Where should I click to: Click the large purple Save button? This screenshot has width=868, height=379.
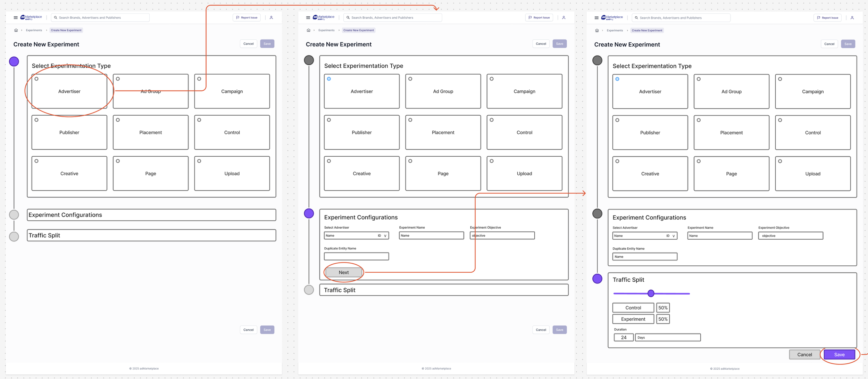[839, 354]
